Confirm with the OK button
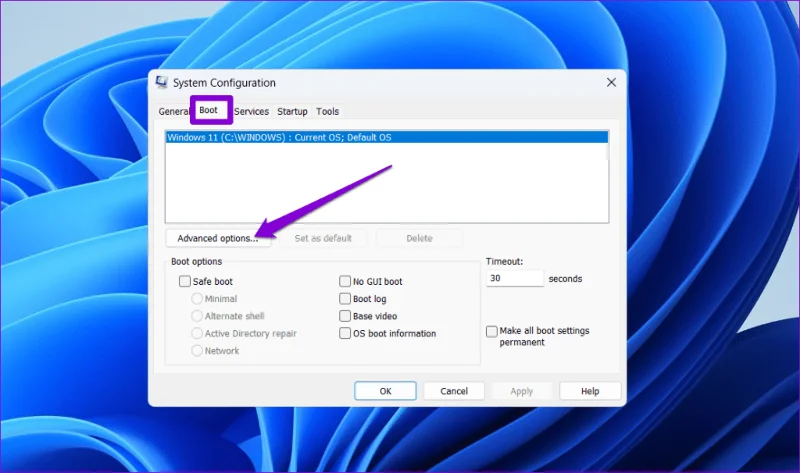Screen dimensions: 800x473 point(385,391)
